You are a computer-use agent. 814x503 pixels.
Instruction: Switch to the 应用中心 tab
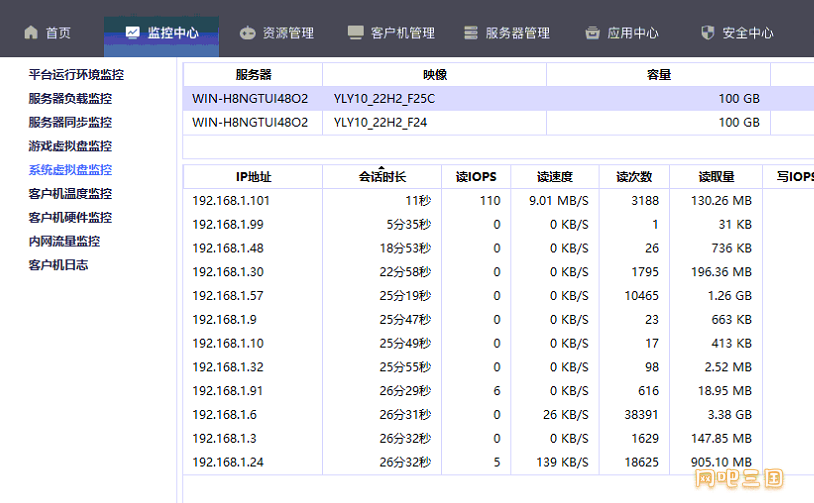622,33
